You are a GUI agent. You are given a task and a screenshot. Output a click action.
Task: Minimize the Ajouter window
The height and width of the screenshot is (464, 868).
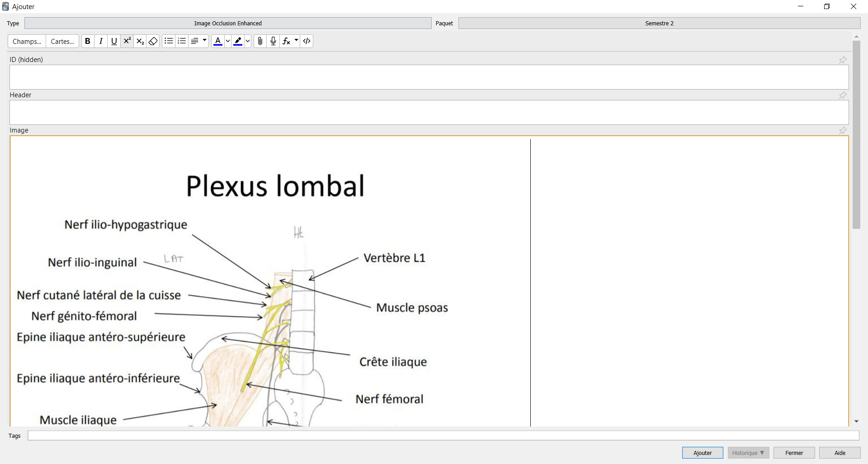[x=801, y=6]
